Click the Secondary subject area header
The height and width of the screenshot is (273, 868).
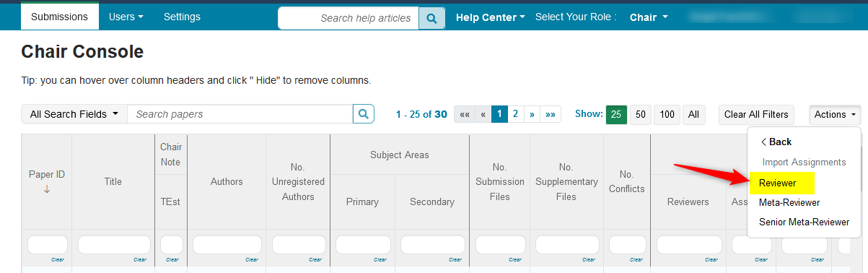(432, 202)
